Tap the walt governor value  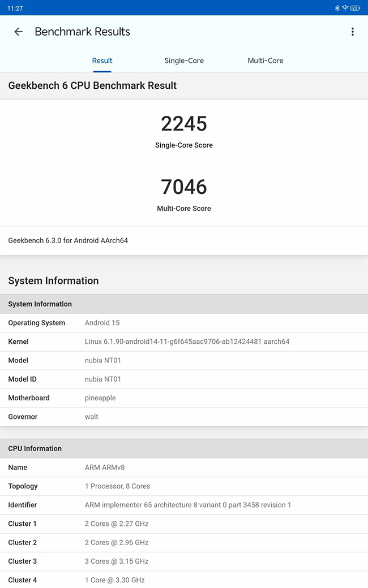click(x=91, y=417)
